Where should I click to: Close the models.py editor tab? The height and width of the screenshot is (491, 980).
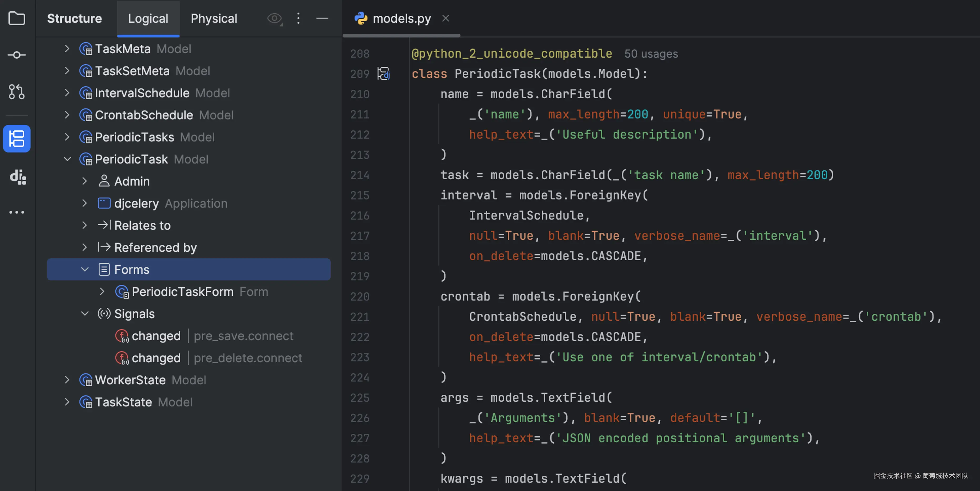(446, 18)
